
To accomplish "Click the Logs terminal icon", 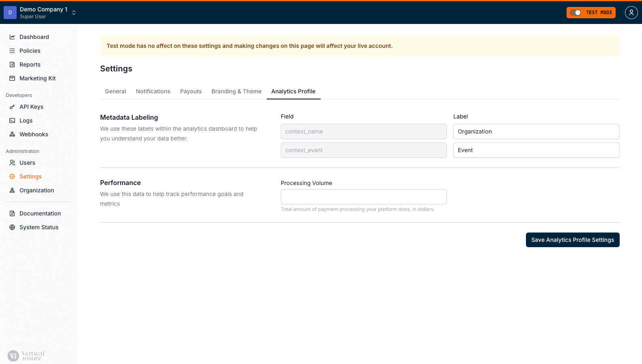I will (x=12, y=121).
